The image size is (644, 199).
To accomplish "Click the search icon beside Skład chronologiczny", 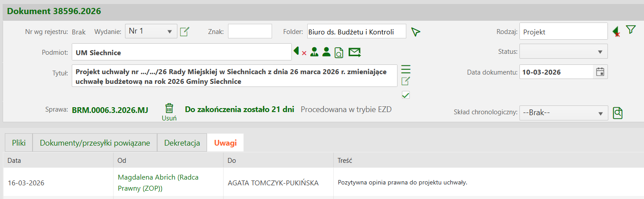I will [618, 113].
